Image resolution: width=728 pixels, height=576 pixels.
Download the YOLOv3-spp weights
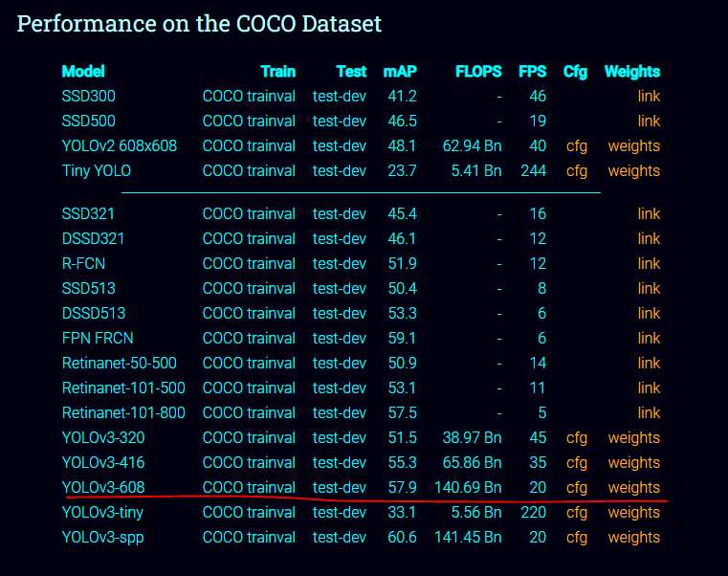coord(633,538)
